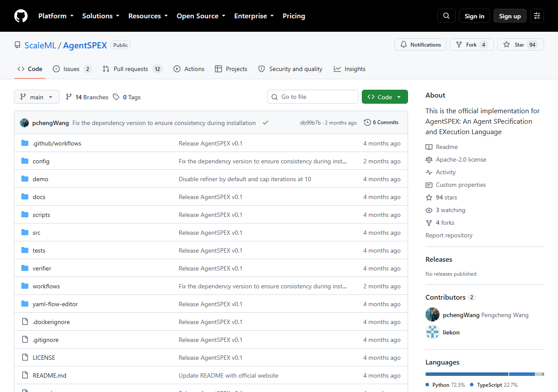The image size is (558, 392).
Task: Open the .gitignore file
Action: [45, 339]
